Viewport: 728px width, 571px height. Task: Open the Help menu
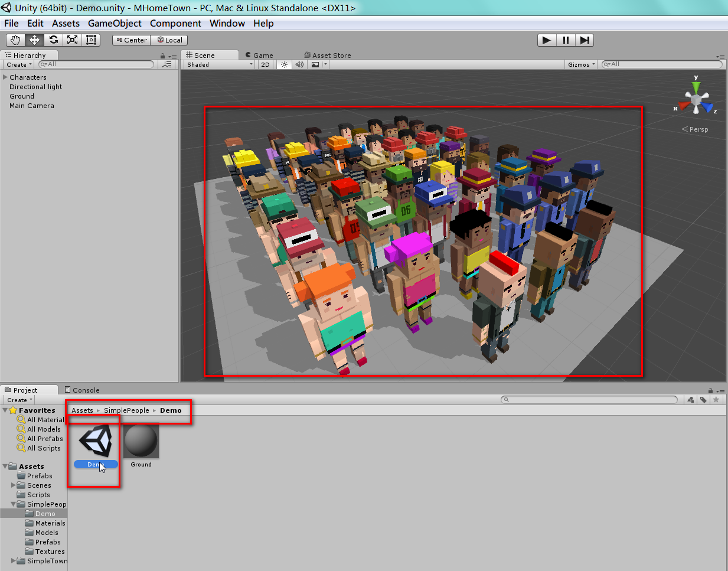pos(263,23)
